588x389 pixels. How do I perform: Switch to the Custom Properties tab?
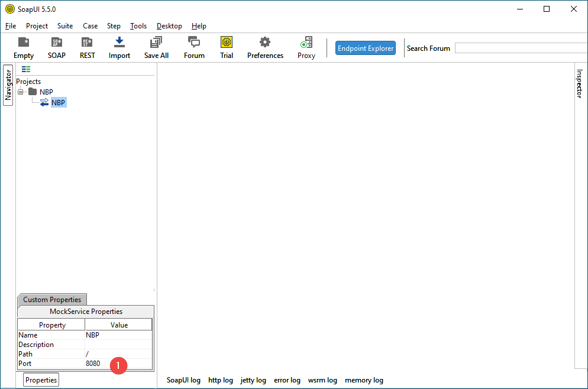coord(52,299)
